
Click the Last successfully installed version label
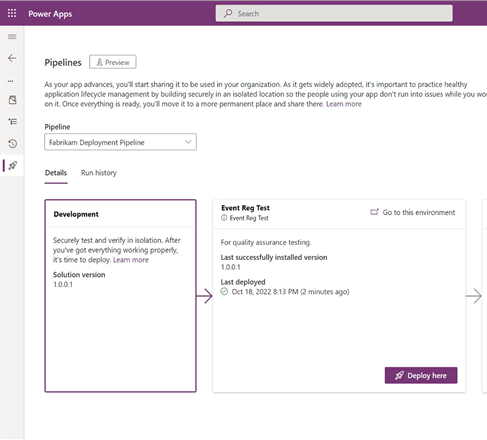click(x=274, y=257)
